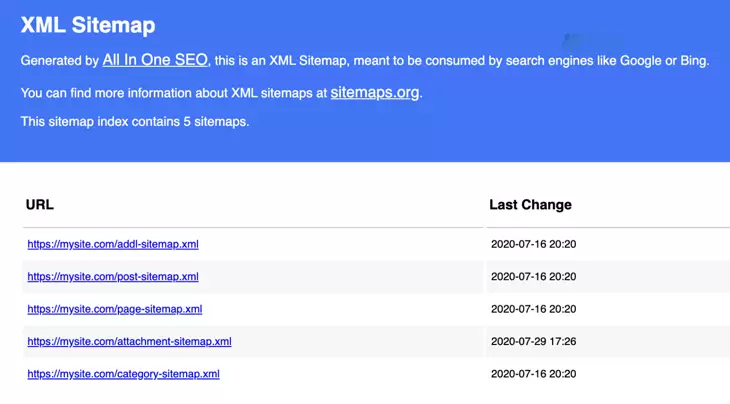Open the page-sitemap.xml URL

coord(115,310)
